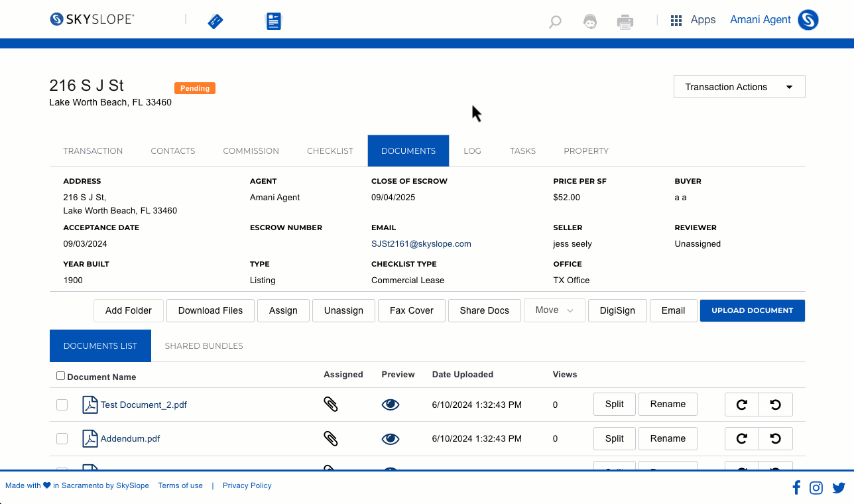This screenshot has height=504, width=854.
Task: Rename Addendum.pdf
Action: pyautogui.click(x=668, y=438)
